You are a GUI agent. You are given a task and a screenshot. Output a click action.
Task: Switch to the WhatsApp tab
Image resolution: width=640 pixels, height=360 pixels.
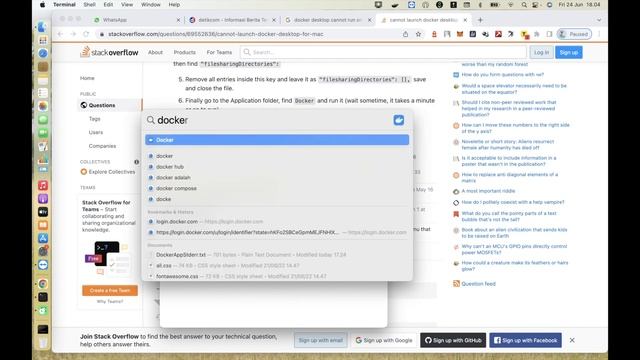coord(137,20)
